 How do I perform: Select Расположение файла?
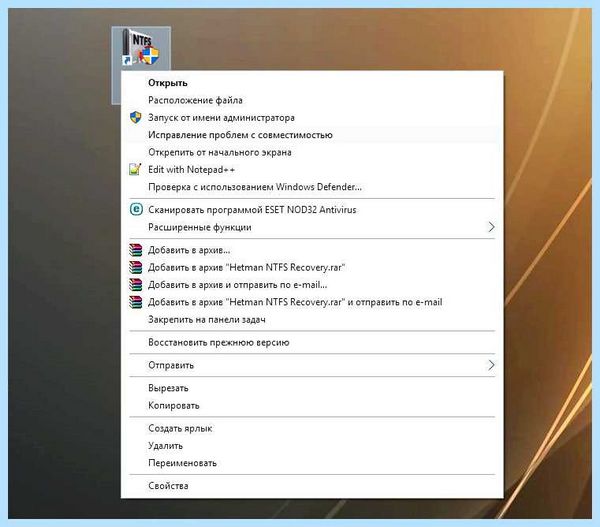[x=312, y=100]
